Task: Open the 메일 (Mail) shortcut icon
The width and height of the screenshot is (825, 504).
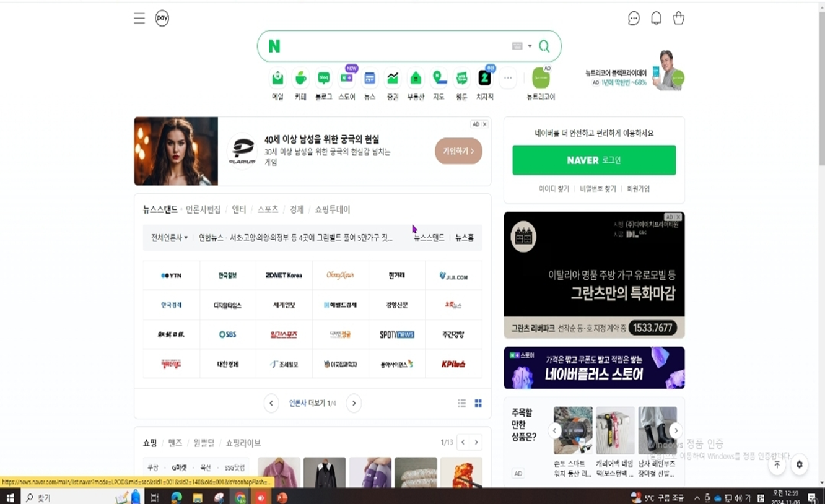Action: pyautogui.click(x=277, y=78)
